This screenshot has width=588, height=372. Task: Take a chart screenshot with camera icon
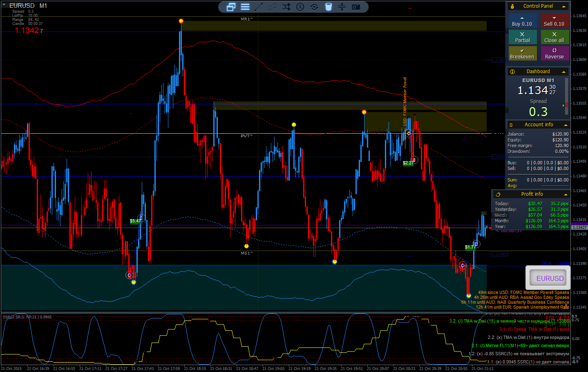point(356,7)
